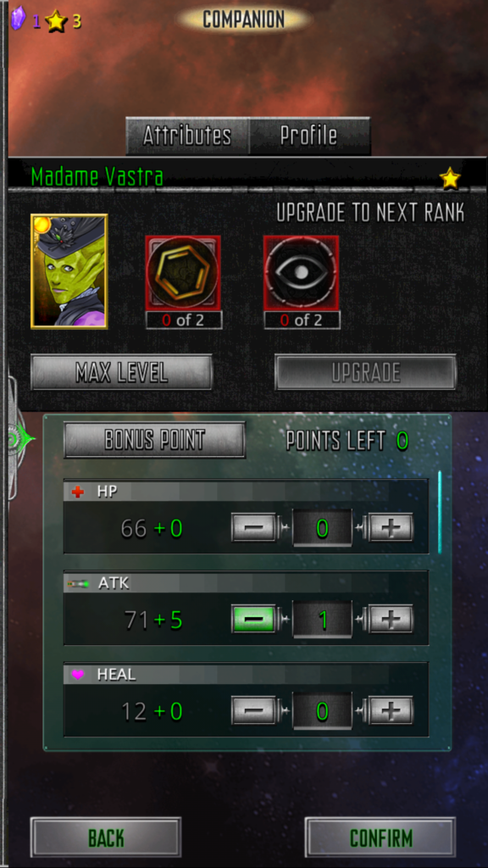The height and width of the screenshot is (868, 488).
Task: Go back using BACK button
Action: click(106, 837)
